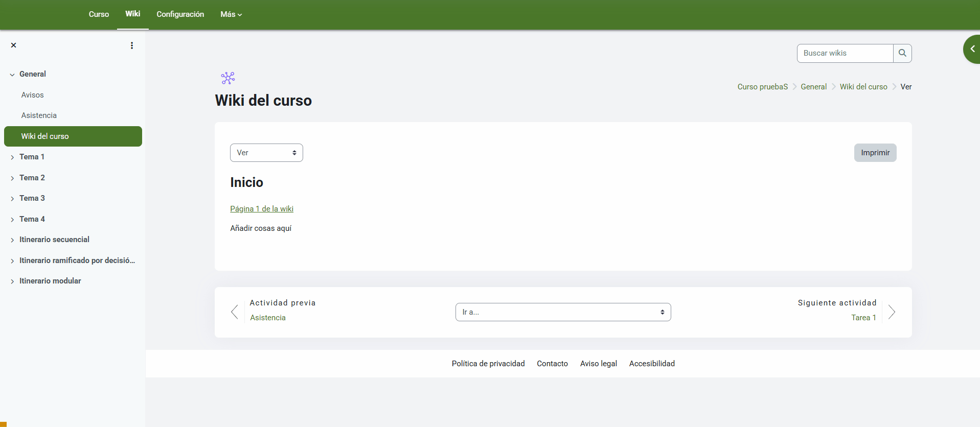980x427 pixels.
Task: Switch to the Curso tab
Action: click(x=99, y=14)
